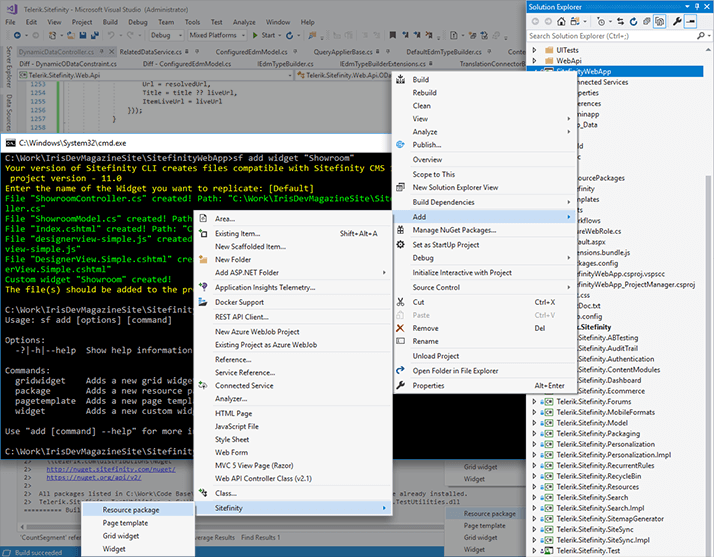Click the Sync with Active Document icon
Viewport: 714px width, 557px height.
tap(620, 21)
